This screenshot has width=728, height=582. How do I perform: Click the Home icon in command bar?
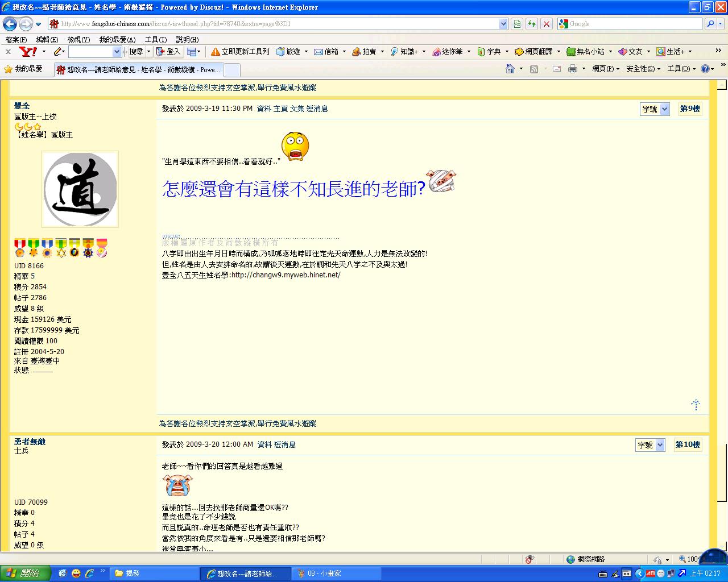coord(510,69)
